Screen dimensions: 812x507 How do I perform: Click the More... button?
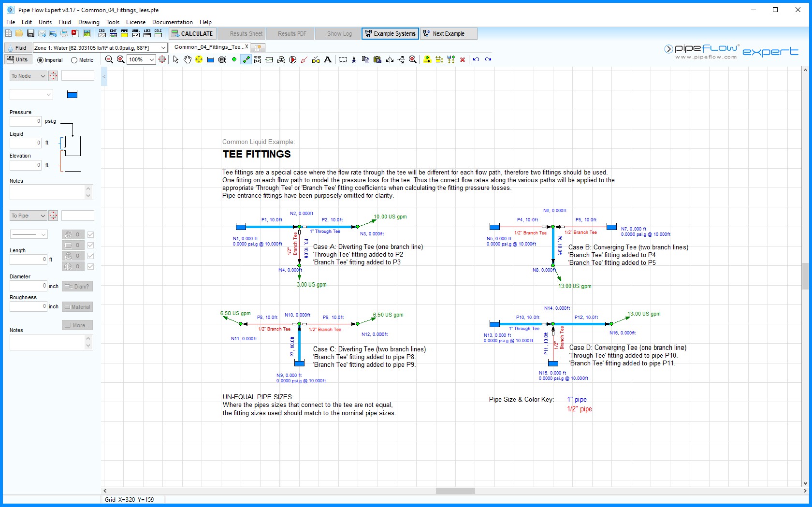[77, 325]
